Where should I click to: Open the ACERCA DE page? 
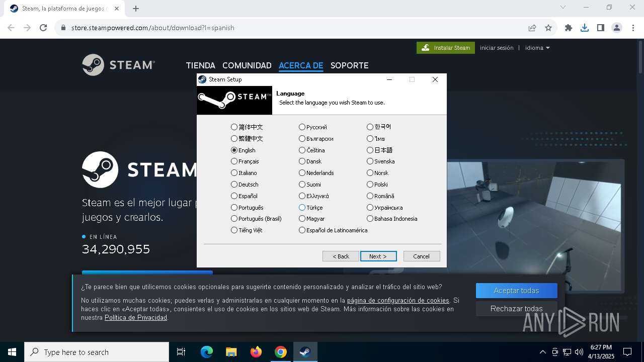(301, 65)
